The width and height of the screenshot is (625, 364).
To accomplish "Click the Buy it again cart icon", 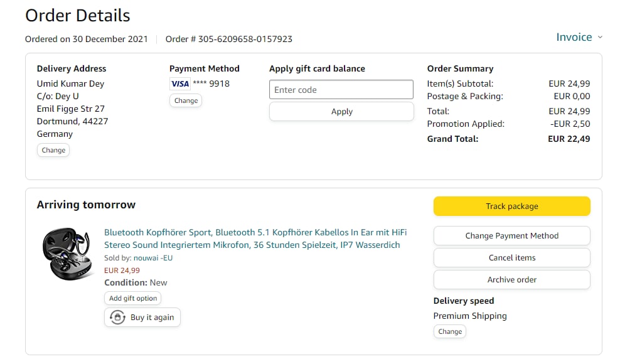I will [117, 318].
